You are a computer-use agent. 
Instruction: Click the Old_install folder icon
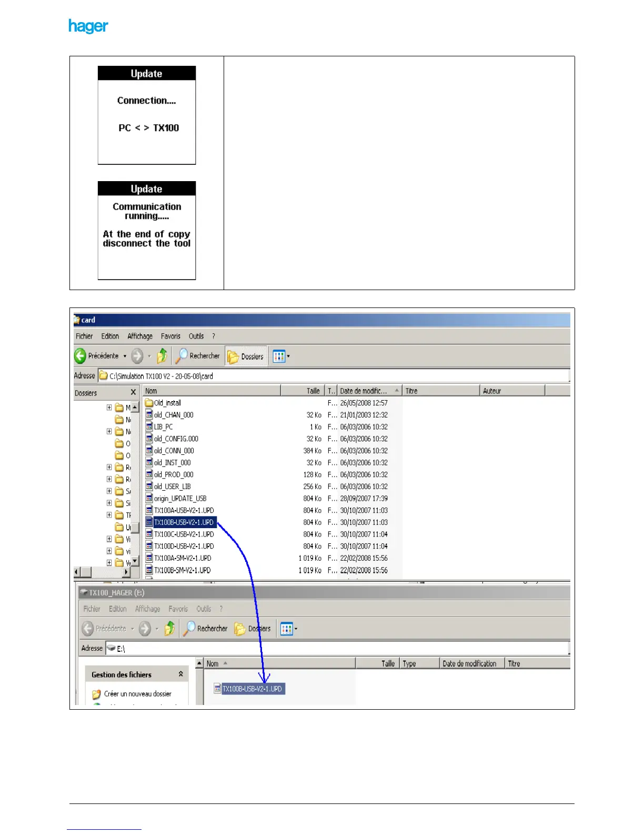point(149,403)
